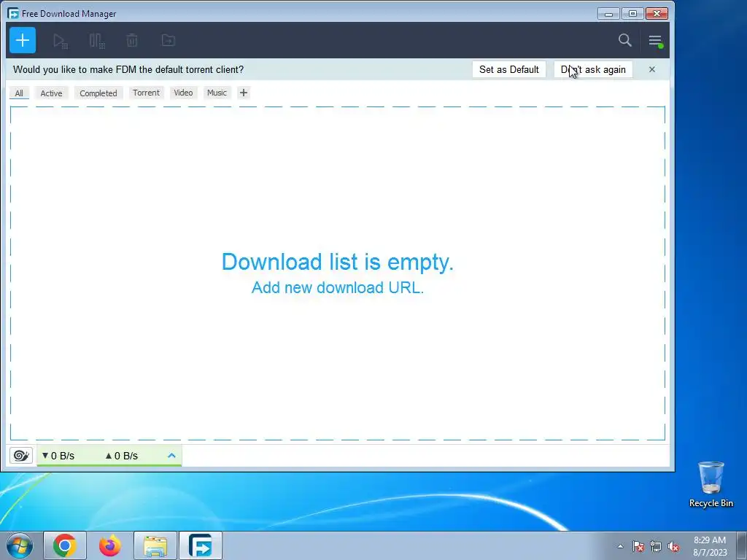This screenshot has width=747, height=560.
Task: Open the hamburger main menu
Action: tap(656, 41)
